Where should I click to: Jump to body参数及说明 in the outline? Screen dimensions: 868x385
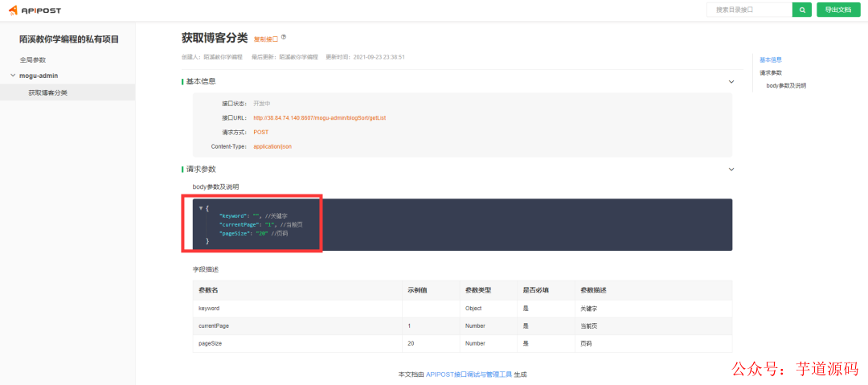(786, 85)
